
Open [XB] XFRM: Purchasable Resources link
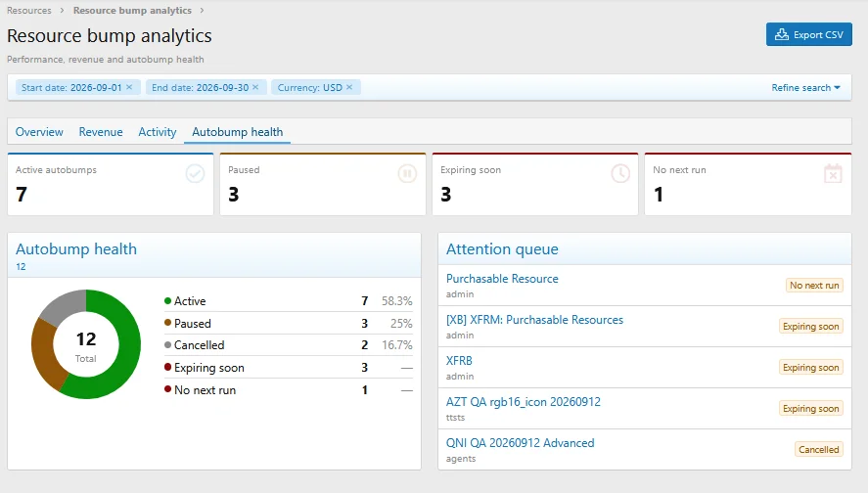click(534, 320)
